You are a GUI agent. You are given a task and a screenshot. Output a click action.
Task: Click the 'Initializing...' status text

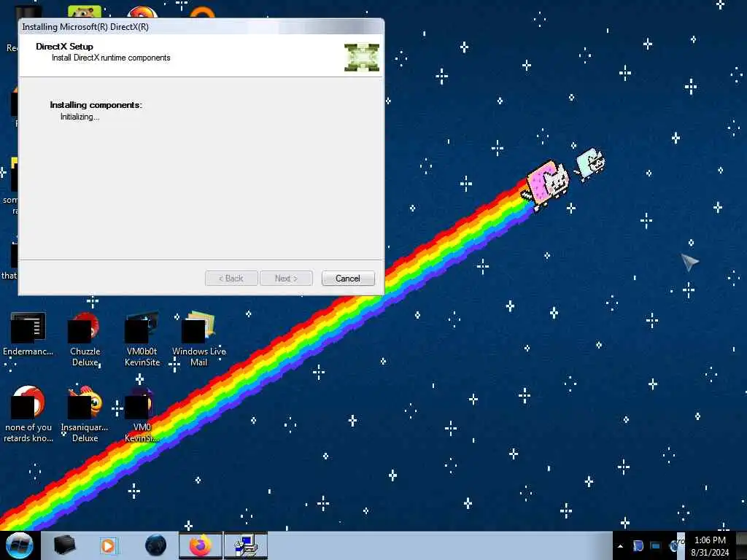coord(80,117)
